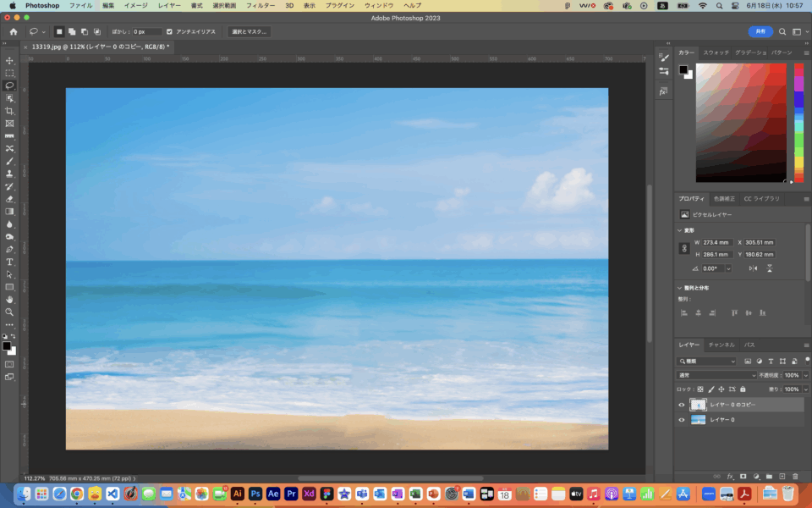Open the search icon beside Share

782,31
